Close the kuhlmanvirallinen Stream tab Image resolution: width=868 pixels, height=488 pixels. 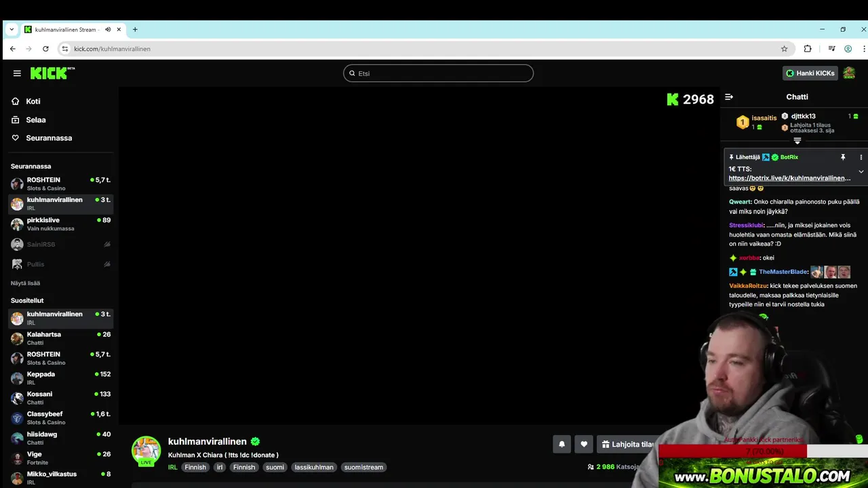pyautogui.click(x=119, y=30)
